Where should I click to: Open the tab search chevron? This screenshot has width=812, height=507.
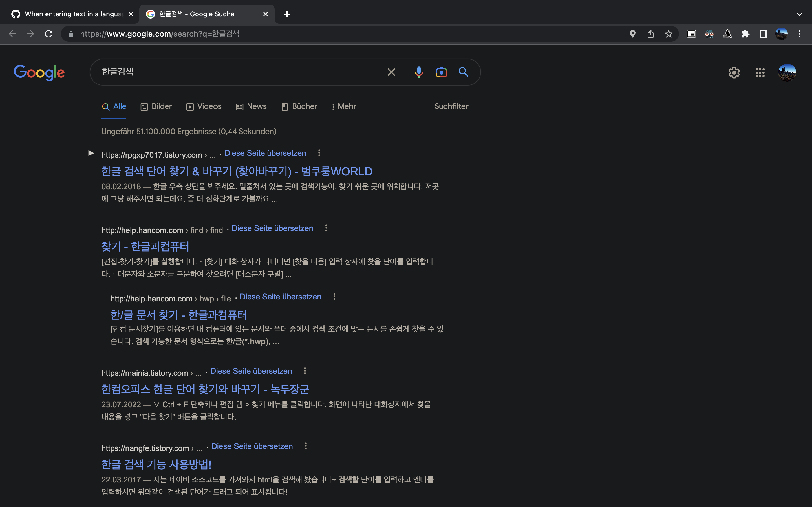799,14
